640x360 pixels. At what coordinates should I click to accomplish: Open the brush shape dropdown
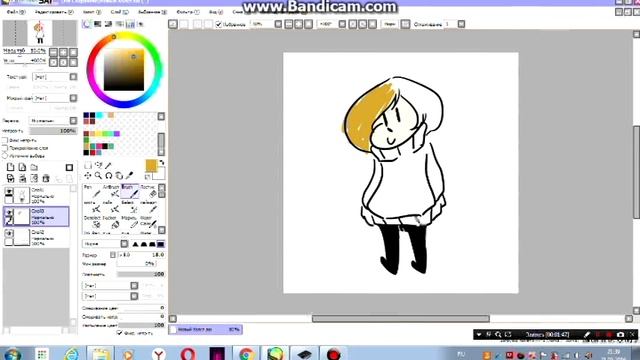point(124,244)
